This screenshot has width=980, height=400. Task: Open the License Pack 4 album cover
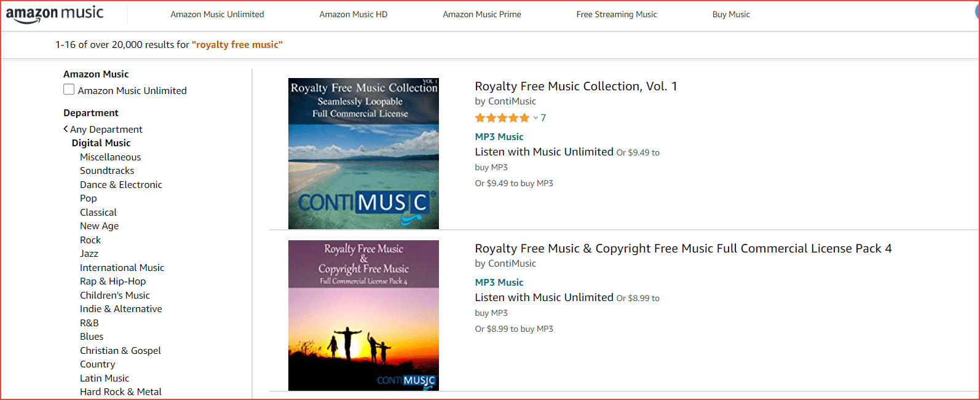[x=363, y=315]
